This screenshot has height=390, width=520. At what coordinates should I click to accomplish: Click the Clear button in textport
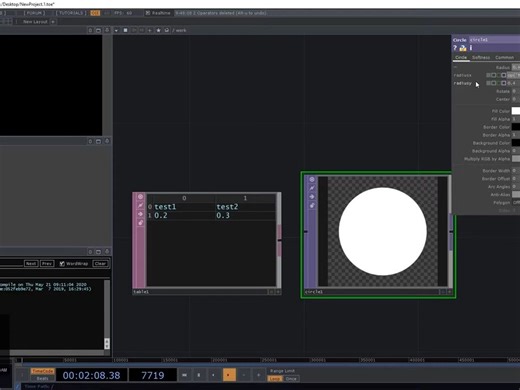coord(100,264)
